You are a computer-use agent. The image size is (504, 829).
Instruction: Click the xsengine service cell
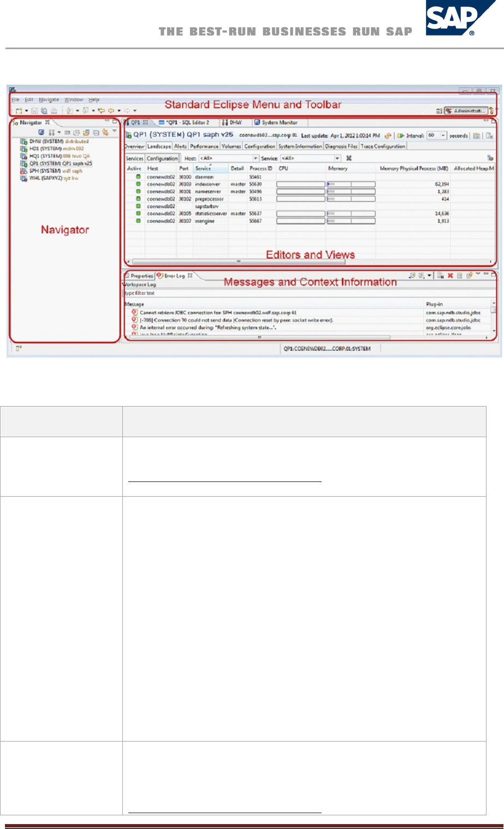point(205,221)
